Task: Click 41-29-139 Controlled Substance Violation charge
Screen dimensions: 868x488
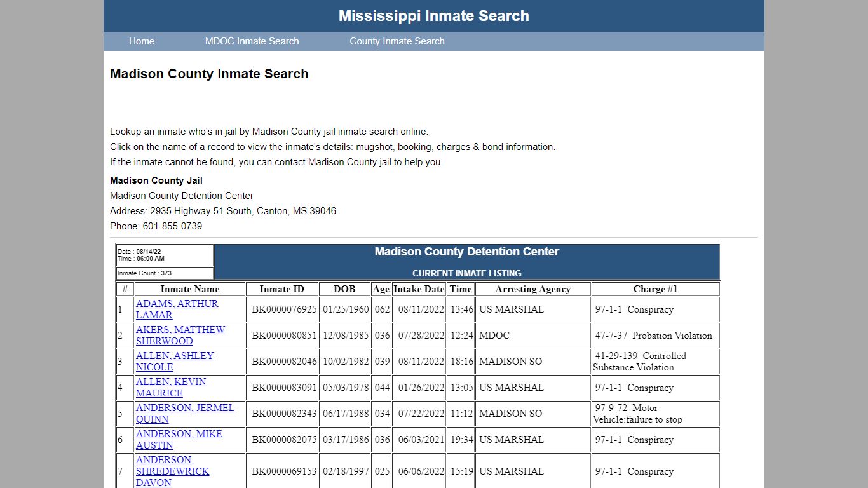Action: 640,362
